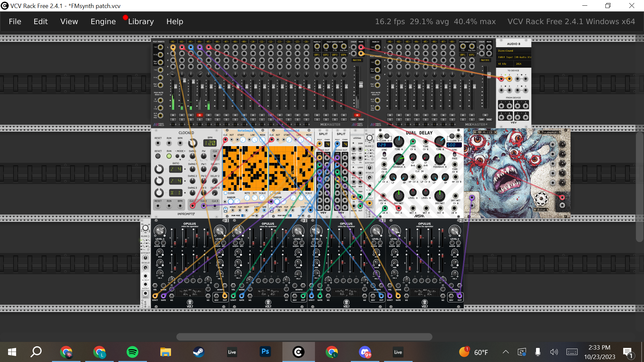644x362 pixels.
Task: Open Audio 8 driver selector DirectSound
Action: (x=514, y=51)
